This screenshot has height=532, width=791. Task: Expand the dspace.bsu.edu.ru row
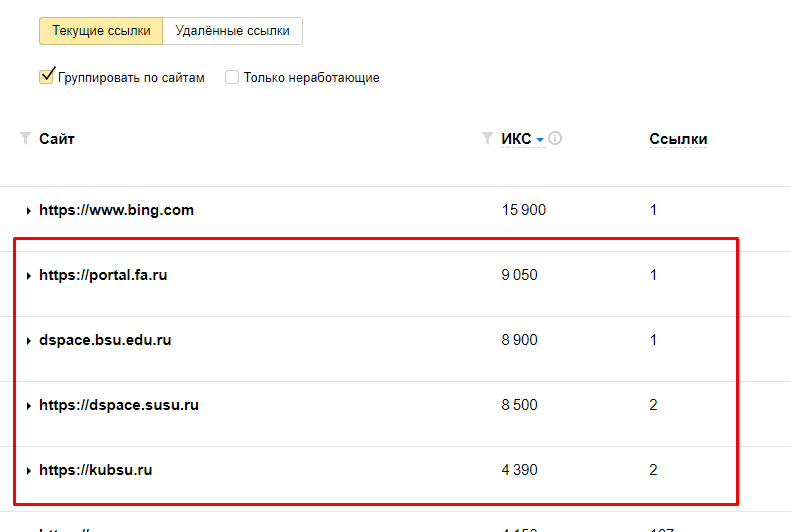click(x=29, y=341)
